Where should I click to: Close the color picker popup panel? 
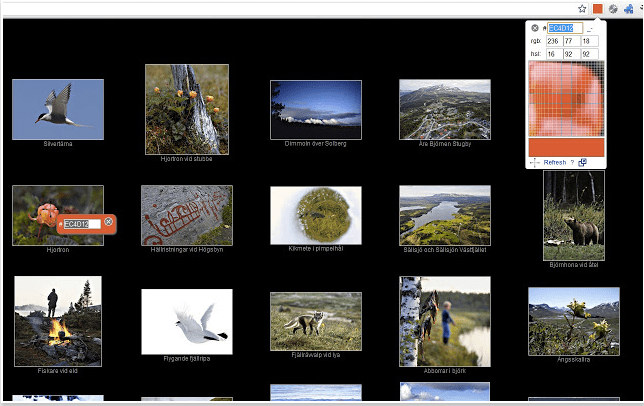click(x=535, y=28)
